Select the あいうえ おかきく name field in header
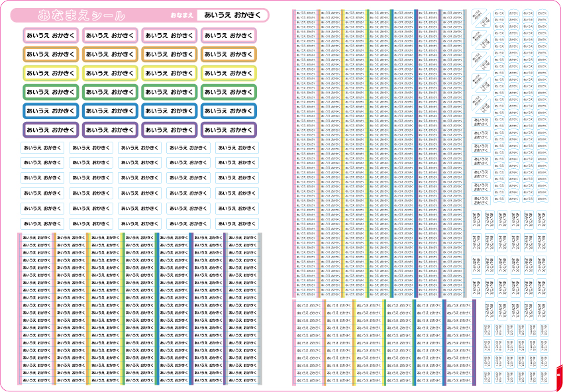563x392 pixels. [x=232, y=15]
